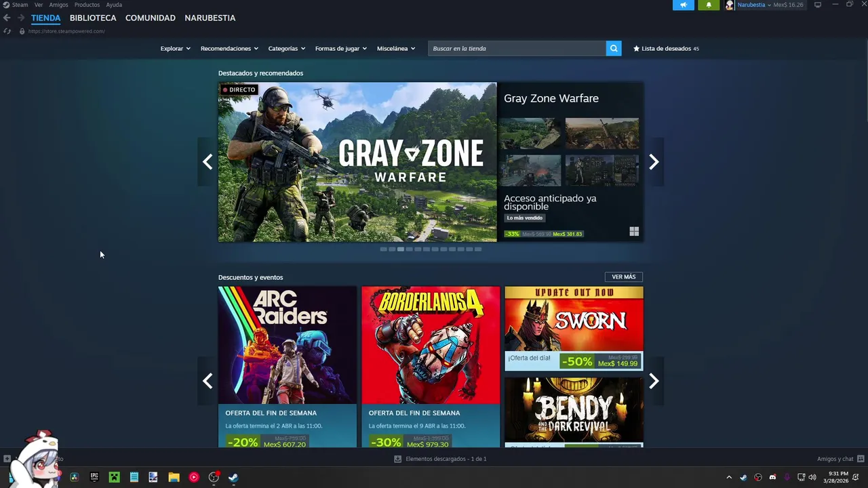The image size is (868, 488).
Task: Open the SWORN daily deal card
Action: click(574, 329)
